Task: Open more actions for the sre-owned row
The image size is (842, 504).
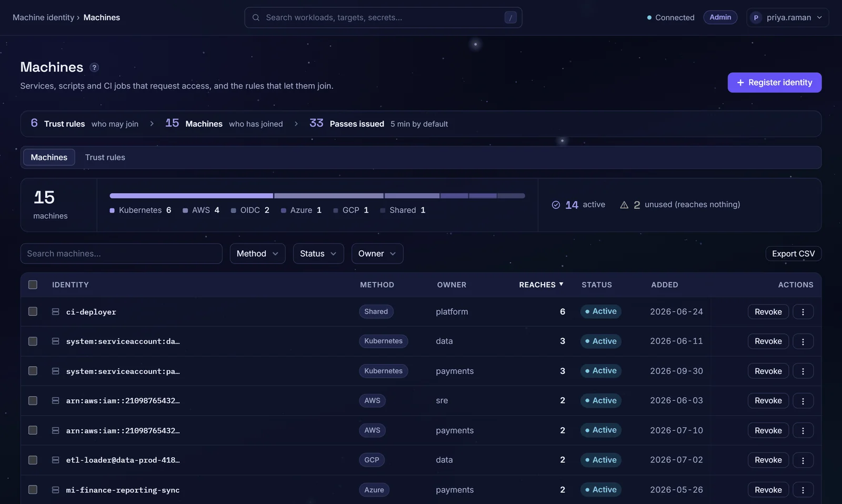Action: (803, 400)
